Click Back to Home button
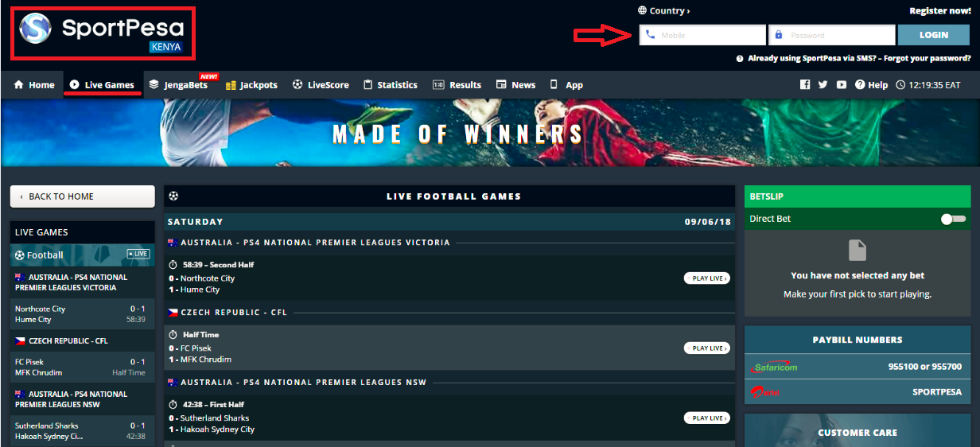 pos(82,196)
